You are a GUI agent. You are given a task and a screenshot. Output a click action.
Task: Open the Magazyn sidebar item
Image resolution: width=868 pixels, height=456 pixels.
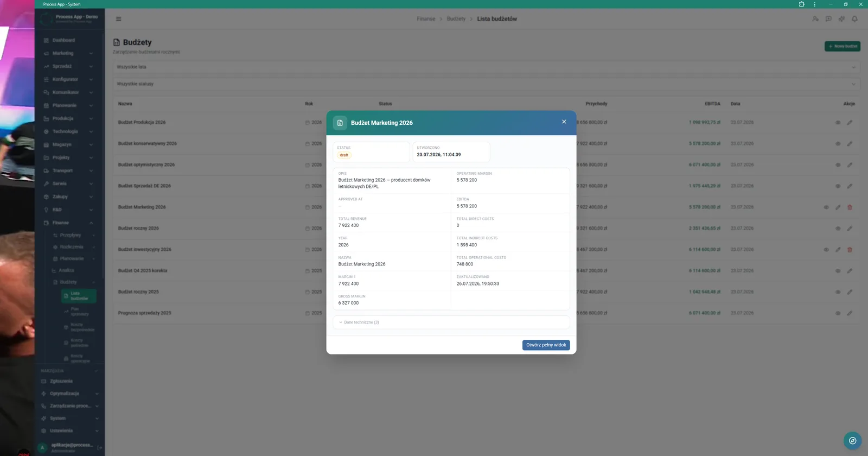coord(68,144)
